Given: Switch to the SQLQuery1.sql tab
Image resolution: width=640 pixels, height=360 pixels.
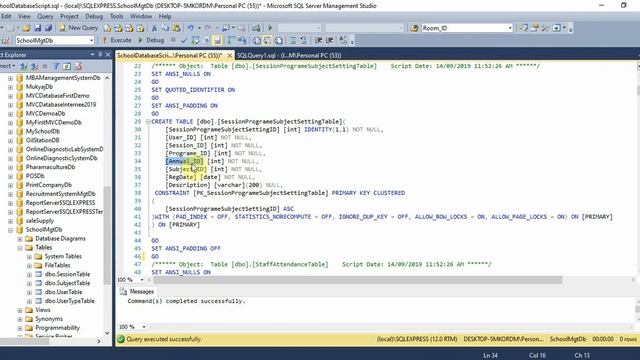Looking at the screenshot, I should [289, 55].
